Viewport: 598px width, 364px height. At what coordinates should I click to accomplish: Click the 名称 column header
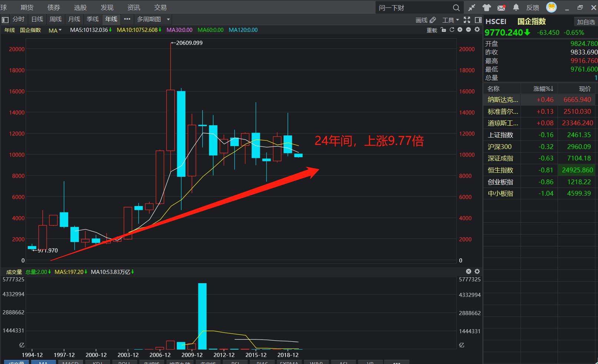(x=493, y=89)
